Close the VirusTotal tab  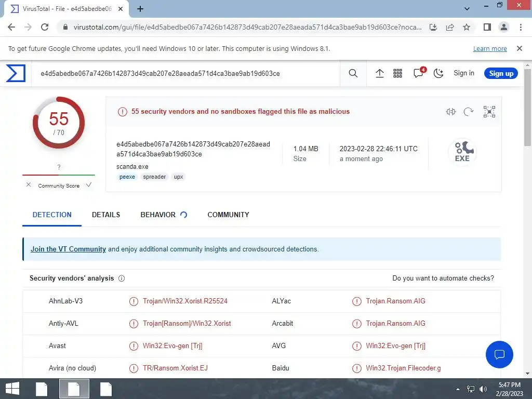point(121,9)
